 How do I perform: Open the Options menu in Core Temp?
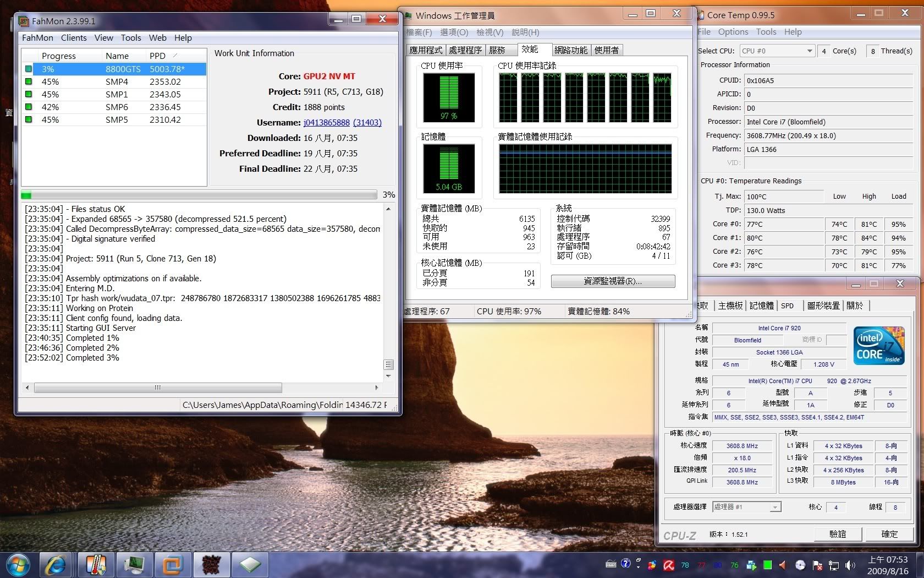[733, 32]
